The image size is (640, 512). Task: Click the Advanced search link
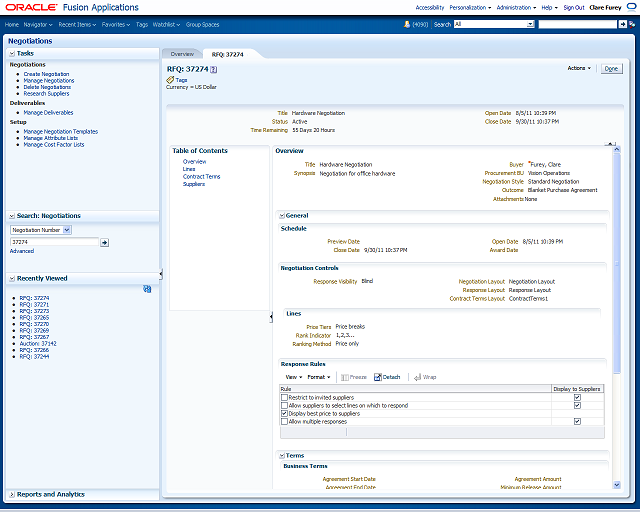[x=22, y=251]
